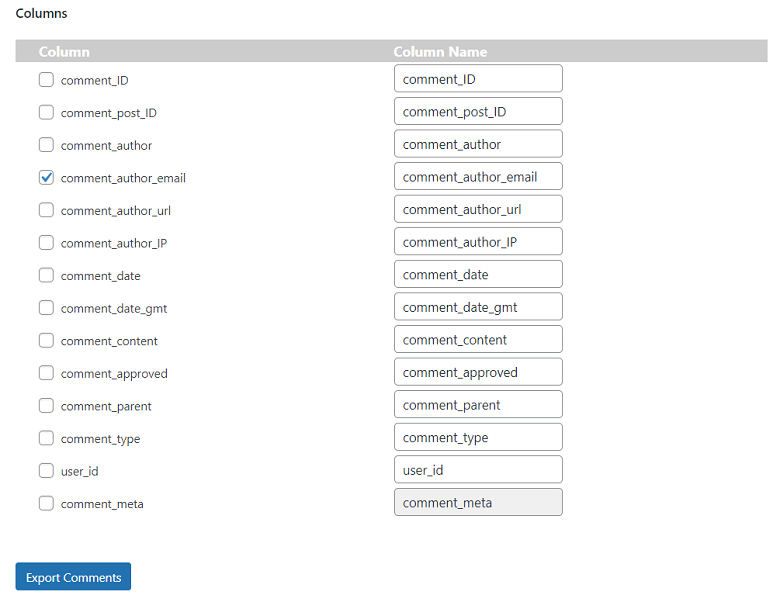Toggle the comment_type checkbox
The width and height of the screenshot is (780, 602).
coord(46,438)
